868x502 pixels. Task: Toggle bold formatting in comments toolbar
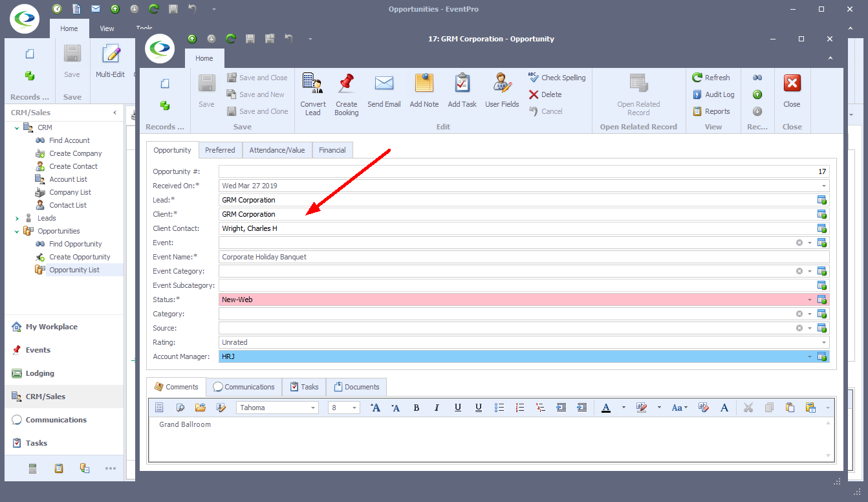click(x=417, y=408)
